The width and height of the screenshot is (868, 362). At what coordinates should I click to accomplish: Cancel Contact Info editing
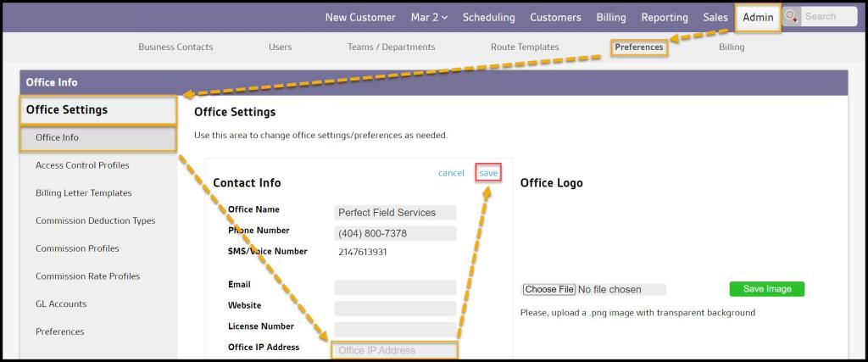pyautogui.click(x=451, y=173)
